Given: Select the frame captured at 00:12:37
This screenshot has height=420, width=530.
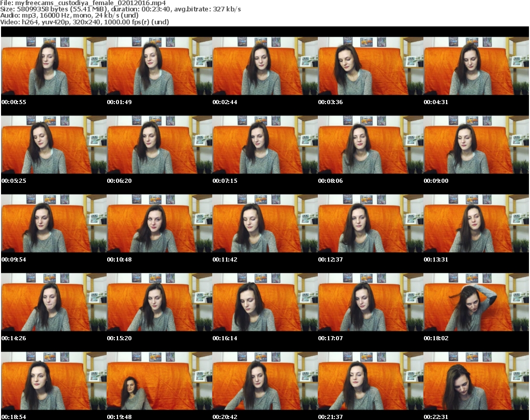Looking at the screenshot, I should [370, 224].
